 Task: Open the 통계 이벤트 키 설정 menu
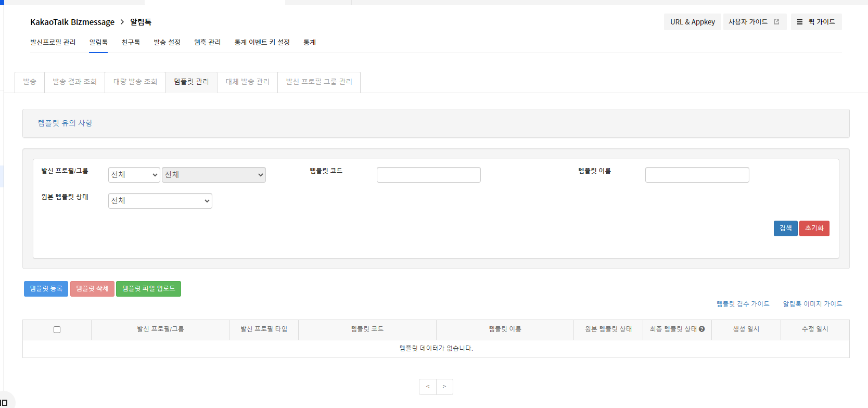262,42
